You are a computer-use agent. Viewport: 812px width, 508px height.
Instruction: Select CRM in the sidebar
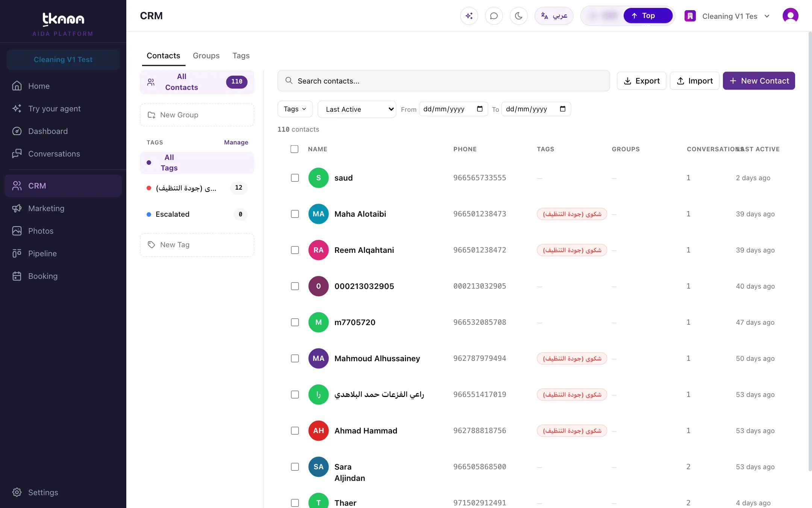[x=63, y=186]
